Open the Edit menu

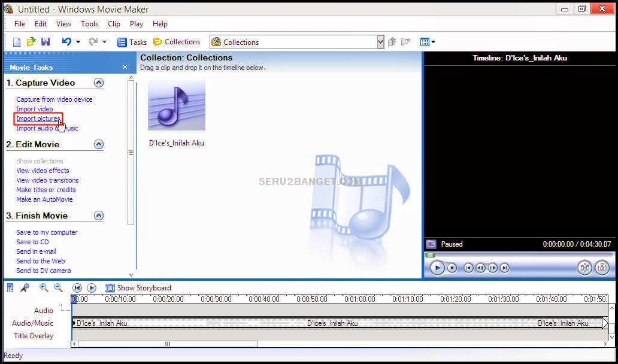click(41, 24)
